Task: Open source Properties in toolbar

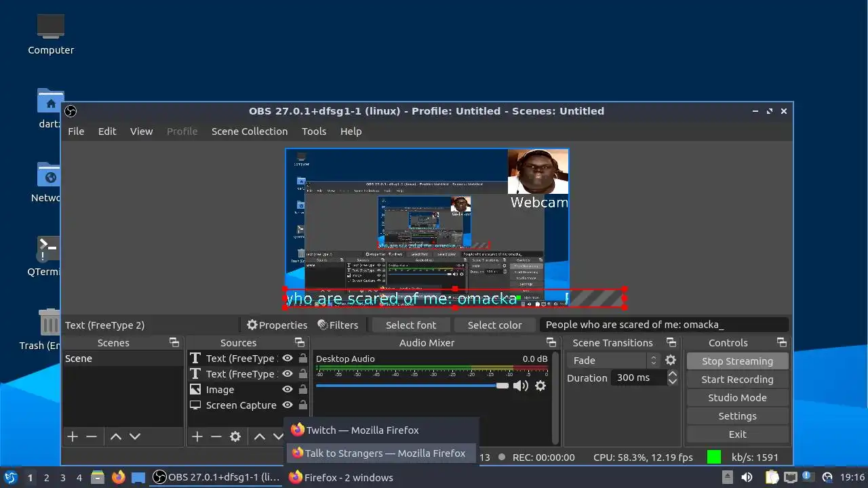Action: pos(277,325)
